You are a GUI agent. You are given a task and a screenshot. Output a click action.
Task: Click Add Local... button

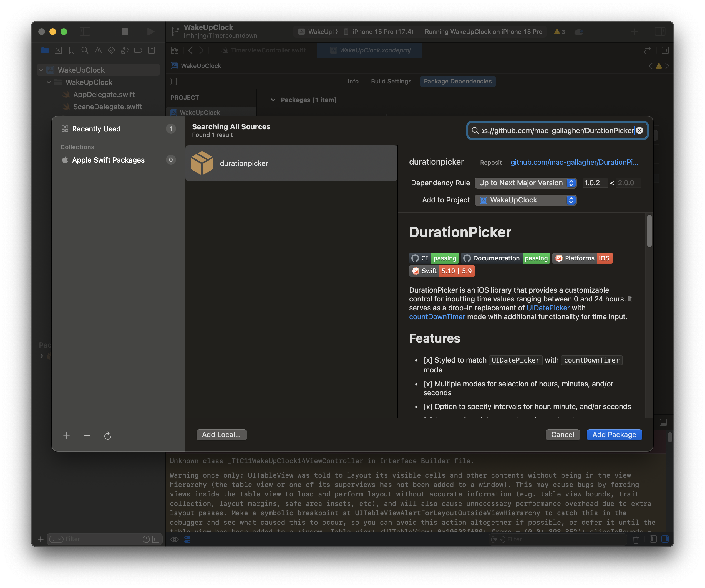221,435
